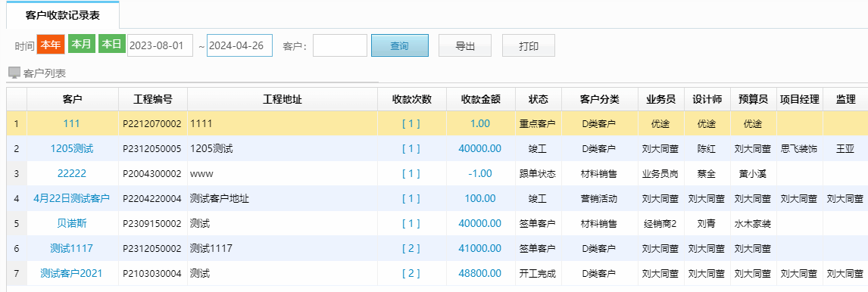Open payment count [ 2 ] for 测试客户2021
Image resolution: width=868 pixels, height=292 pixels.
411,273
